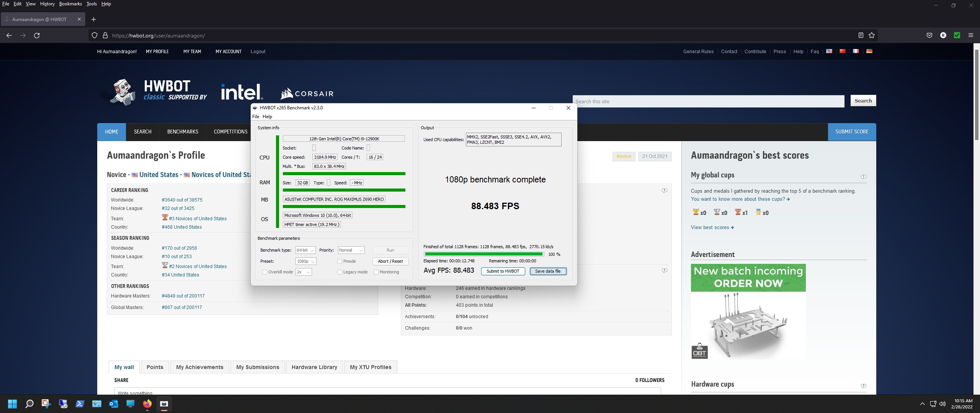
Task: Open Windows taskbar search
Action: 29,404
